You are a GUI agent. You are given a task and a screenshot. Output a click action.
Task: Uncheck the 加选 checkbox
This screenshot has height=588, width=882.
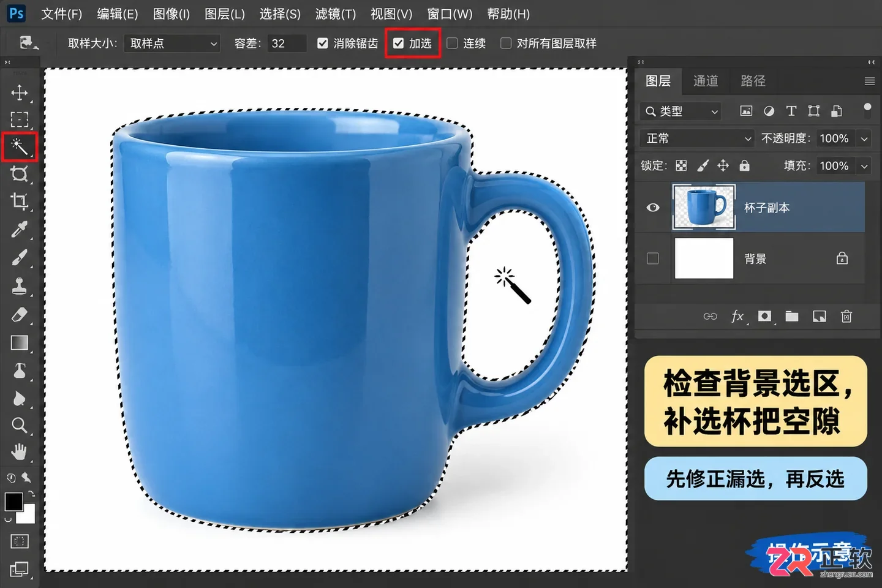[399, 43]
